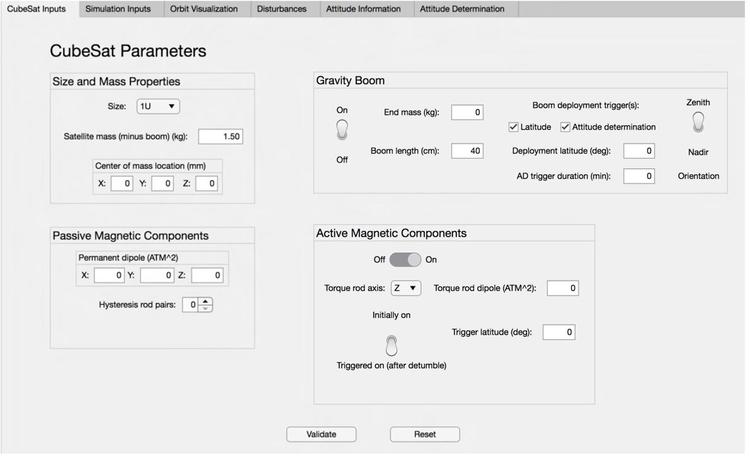Click the 'Boom deployment trigger(s):' label
The image size is (750, 457).
(585, 105)
